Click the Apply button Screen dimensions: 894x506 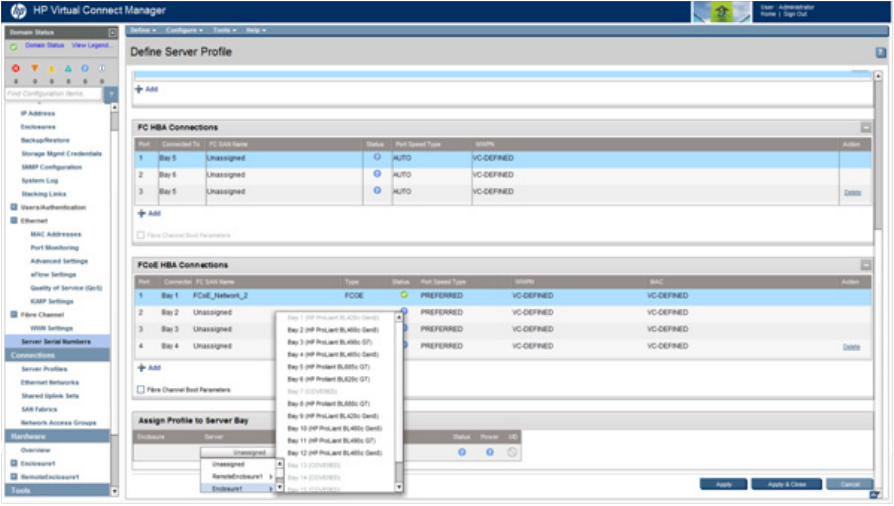pos(724,484)
